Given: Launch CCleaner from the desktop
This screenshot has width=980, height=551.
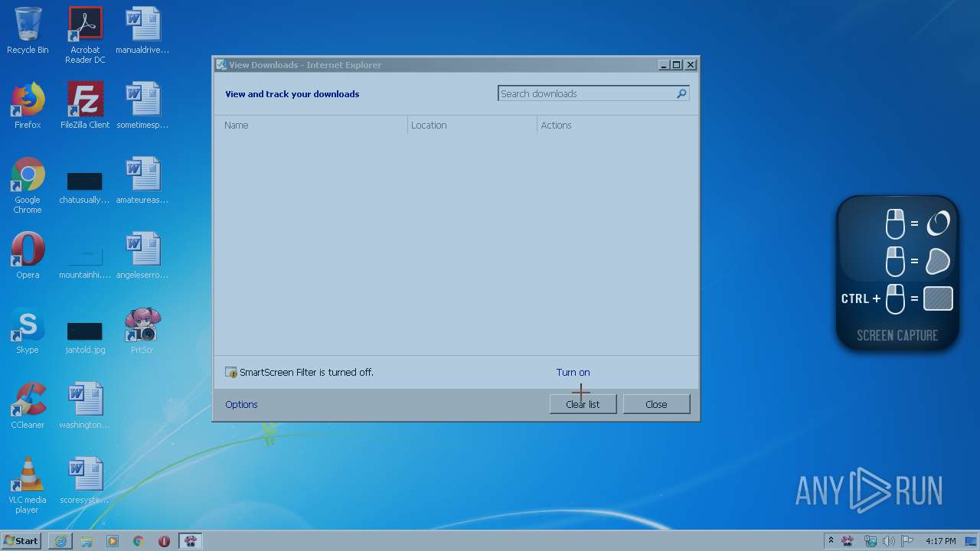Looking at the screenshot, I should pyautogui.click(x=28, y=406).
